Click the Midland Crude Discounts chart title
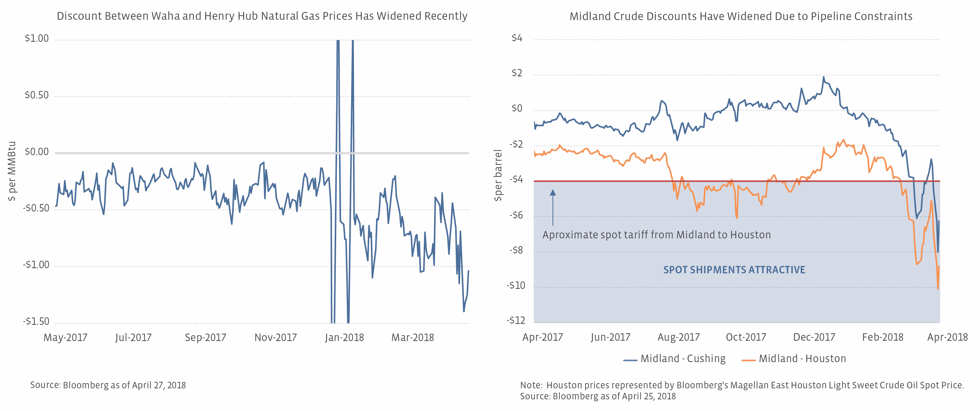 741,16
